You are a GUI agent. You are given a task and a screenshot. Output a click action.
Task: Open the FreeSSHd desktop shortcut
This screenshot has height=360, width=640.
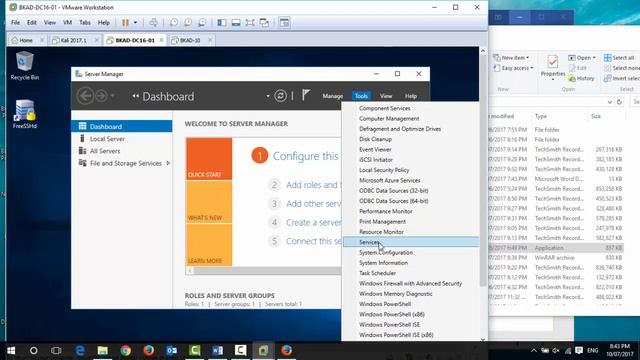click(x=24, y=114)
